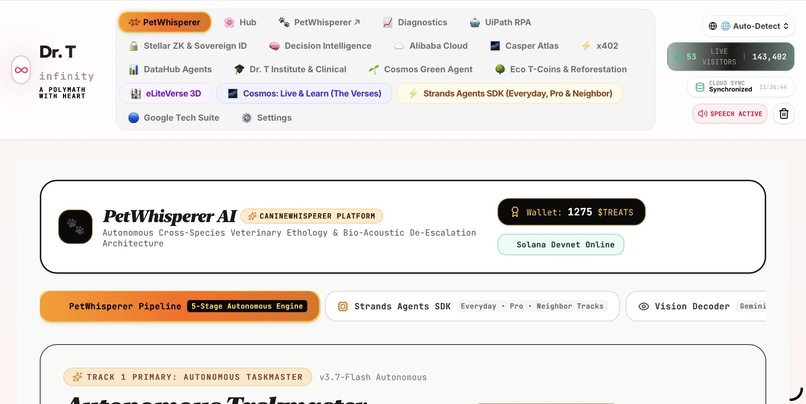Open the active PetWhisperer nav tab
This screenshot has width=806, height=404.
[x=164, y=22]
